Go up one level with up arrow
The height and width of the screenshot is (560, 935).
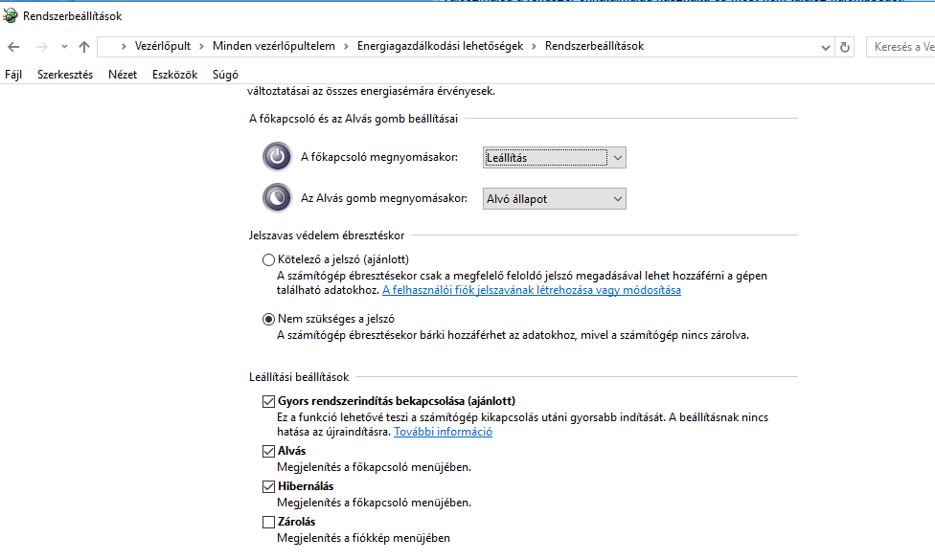84,47
